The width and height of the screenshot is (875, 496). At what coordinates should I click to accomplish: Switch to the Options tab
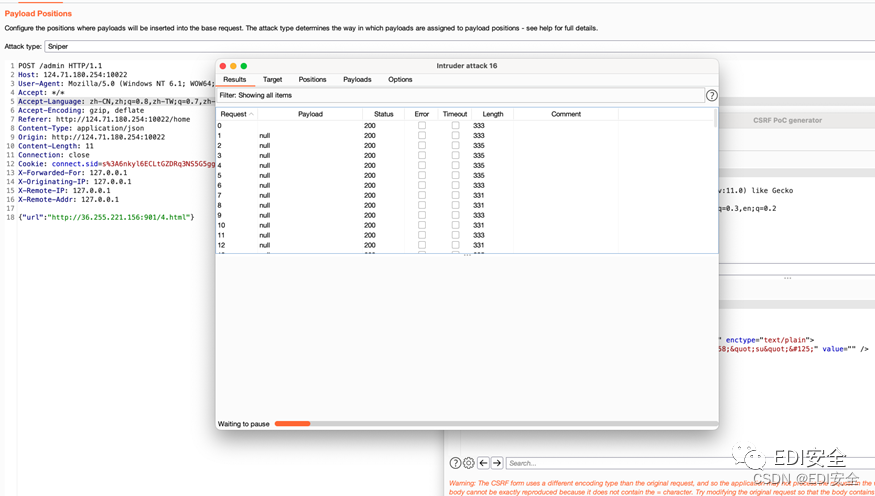pos(400,79)
